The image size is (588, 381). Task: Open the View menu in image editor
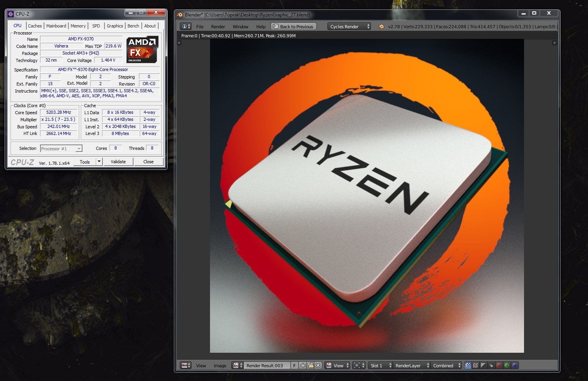point(201,366)
